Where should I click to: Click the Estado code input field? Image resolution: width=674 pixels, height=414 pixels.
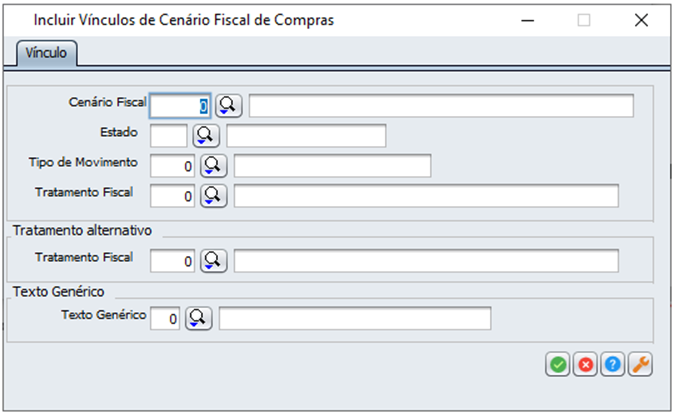pyautogui.click(x=168, y=135)
